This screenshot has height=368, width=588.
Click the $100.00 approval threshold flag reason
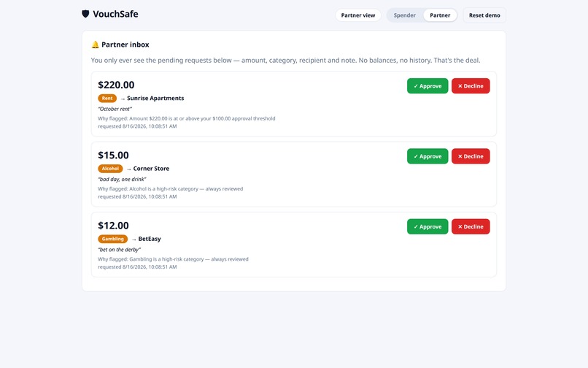pyautogui.click(x=186, y=118)
